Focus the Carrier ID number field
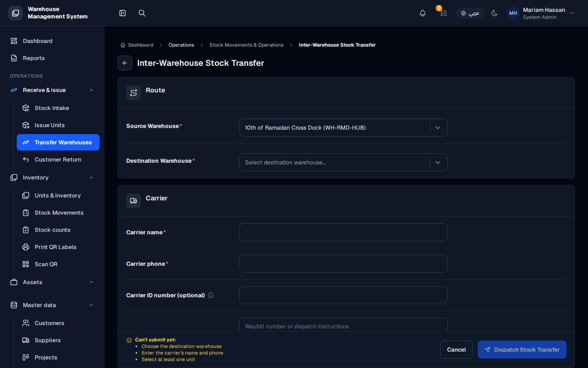 point(343,295)
